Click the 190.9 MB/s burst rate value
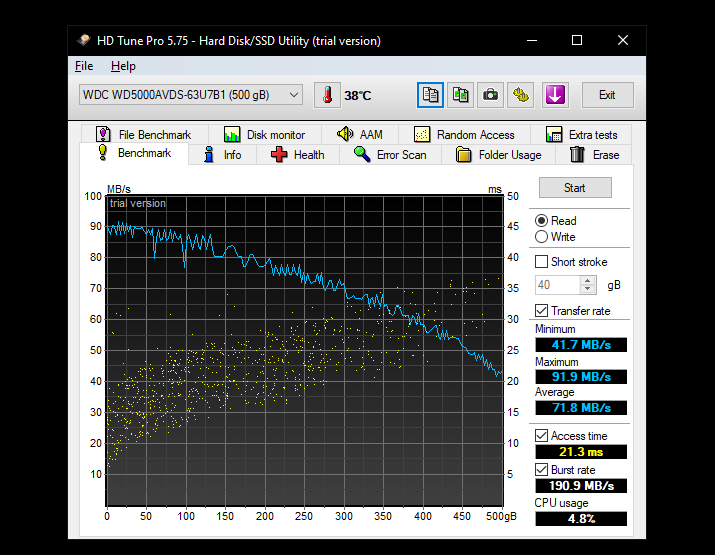 (x=581, y=486)
